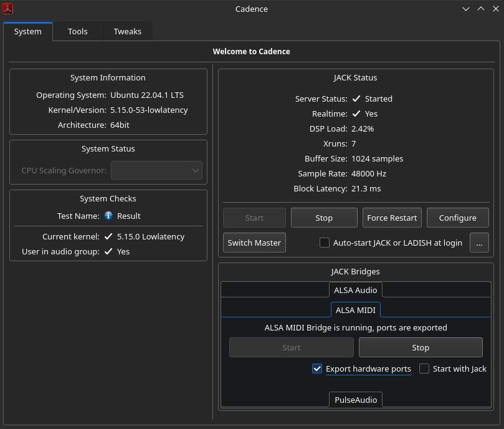Expand the ALSA Audio bridge section
The image size is (504, 429).
tap(355, 290)
